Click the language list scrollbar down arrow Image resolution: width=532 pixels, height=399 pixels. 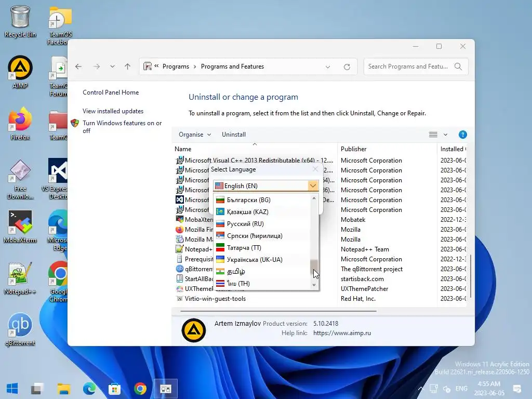314,285
